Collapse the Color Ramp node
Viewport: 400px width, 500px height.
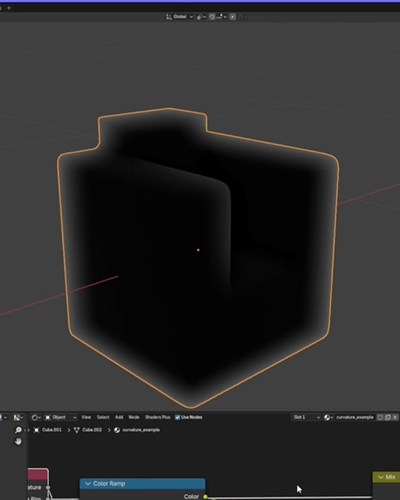88,484
